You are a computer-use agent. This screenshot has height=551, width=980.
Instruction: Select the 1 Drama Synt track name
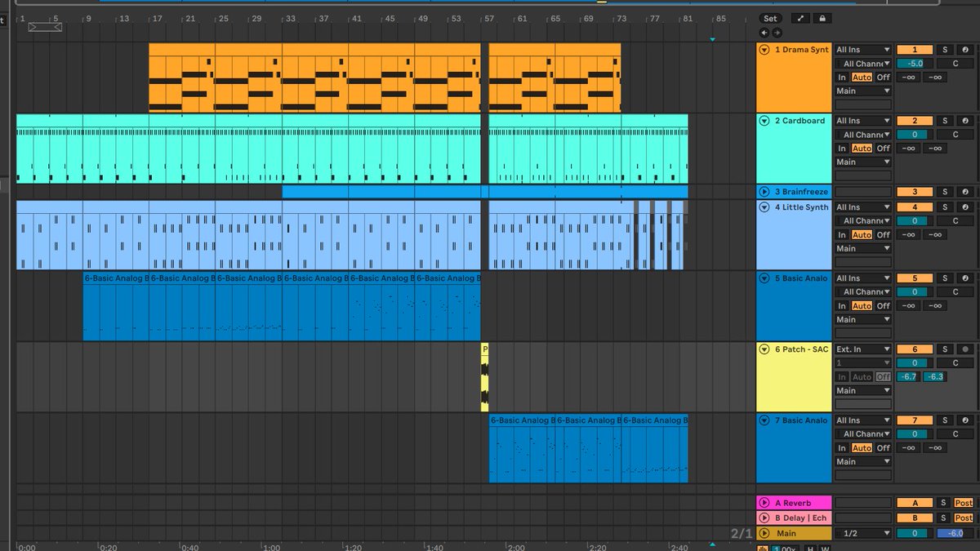pos(800,50)
